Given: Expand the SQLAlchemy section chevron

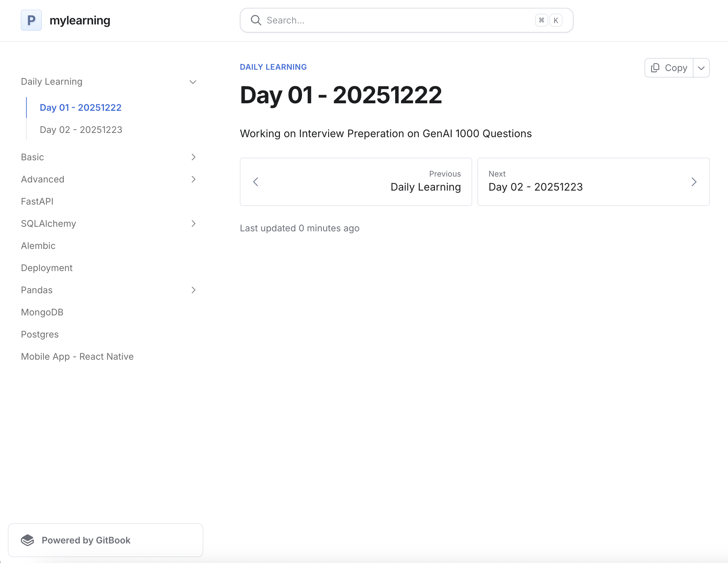Looking at the screenshot, I should pos(193,224).
